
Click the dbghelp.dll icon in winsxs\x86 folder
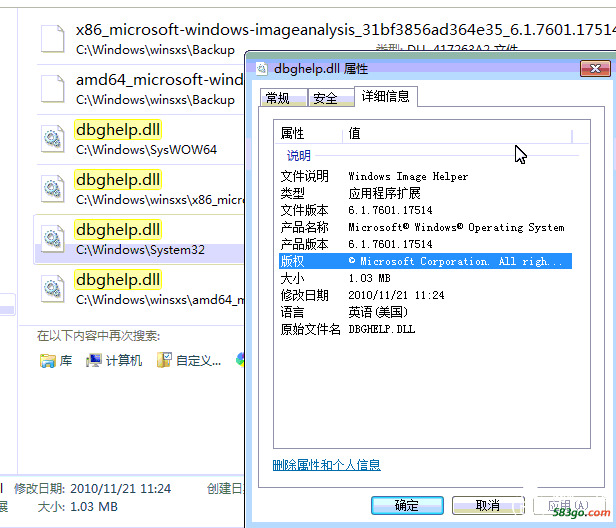(x=52, y=189)
